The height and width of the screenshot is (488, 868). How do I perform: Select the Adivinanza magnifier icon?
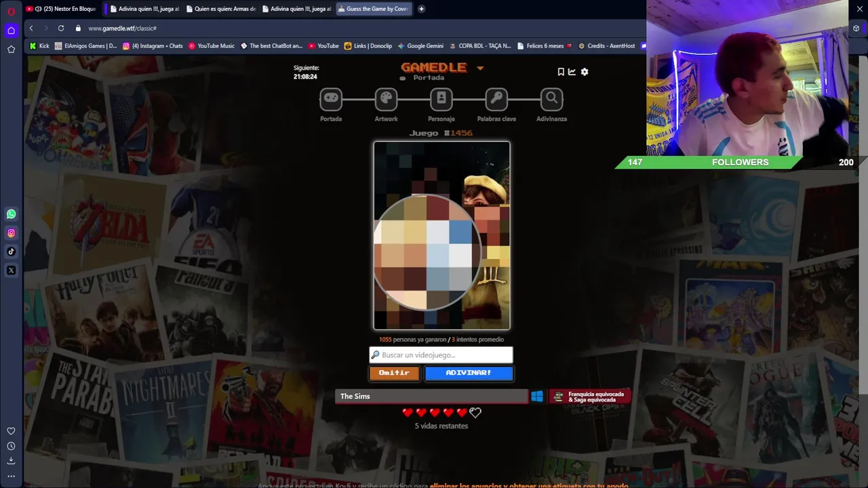pos(551,99)
